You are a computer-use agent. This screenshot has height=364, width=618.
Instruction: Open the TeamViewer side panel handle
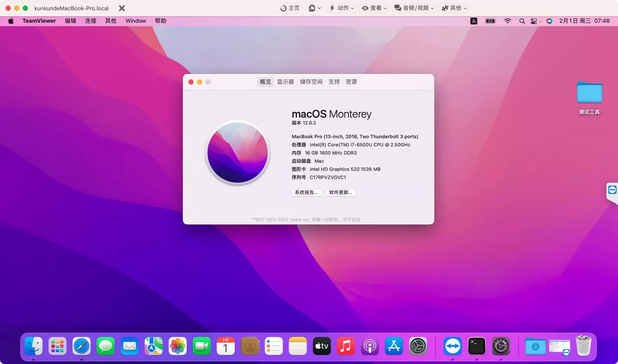tap(612, 190)
